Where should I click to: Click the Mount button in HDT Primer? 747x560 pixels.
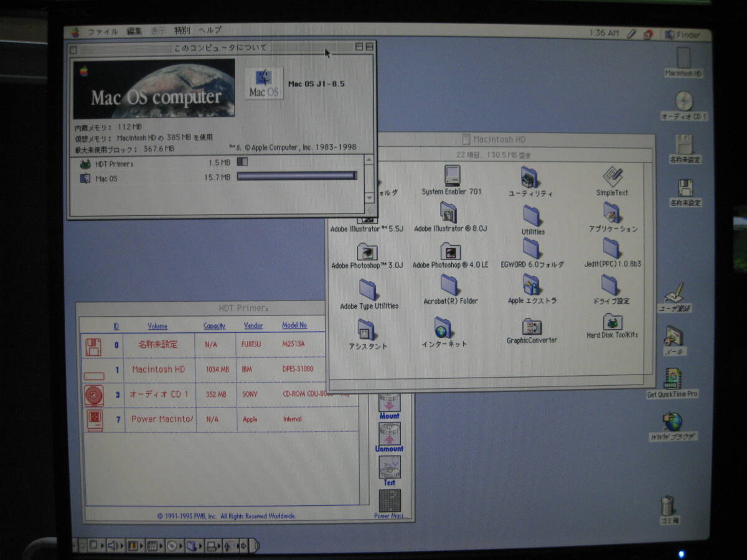[x=389, y=406]
